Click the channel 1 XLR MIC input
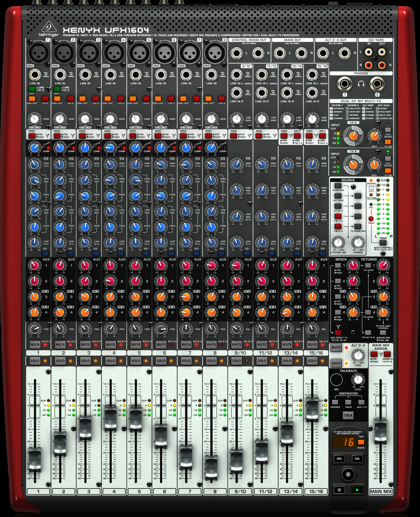420x517 pixels. tap(39, 53)
